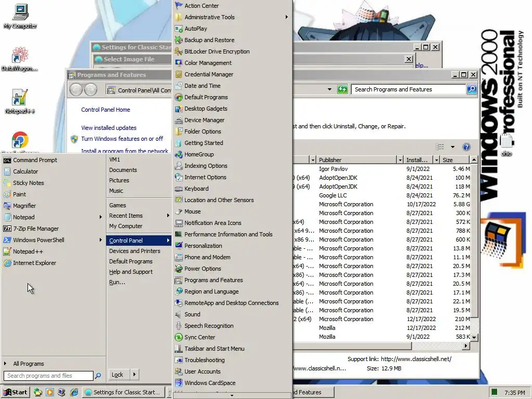Click Size column header
The image size is (532, 399).
pos(455,160)
